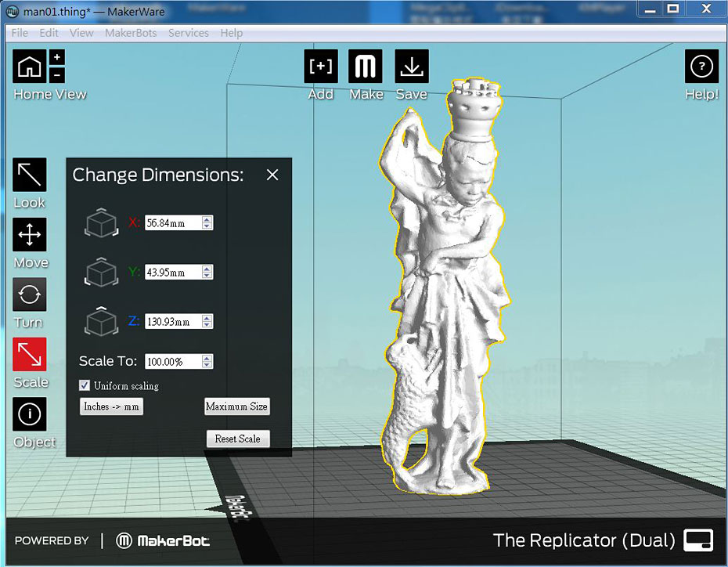728x567 pixels.
Task: Open the Make print dialog icon
Action: [366, 67]
